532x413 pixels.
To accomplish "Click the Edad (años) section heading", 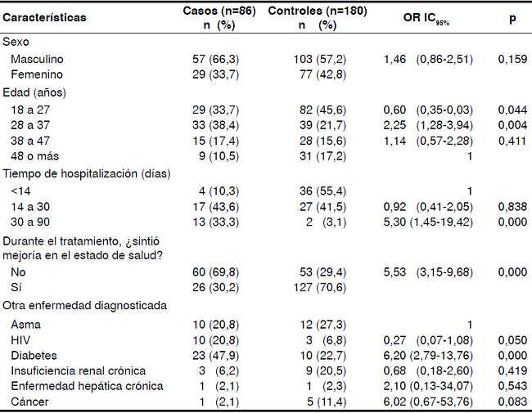I will (x=34, y=92).
